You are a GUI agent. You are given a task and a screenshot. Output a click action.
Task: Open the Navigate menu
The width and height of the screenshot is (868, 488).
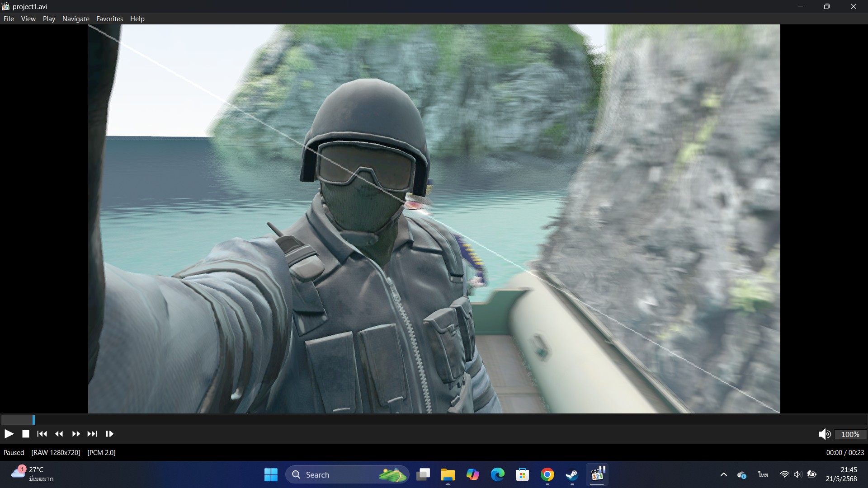75,19
